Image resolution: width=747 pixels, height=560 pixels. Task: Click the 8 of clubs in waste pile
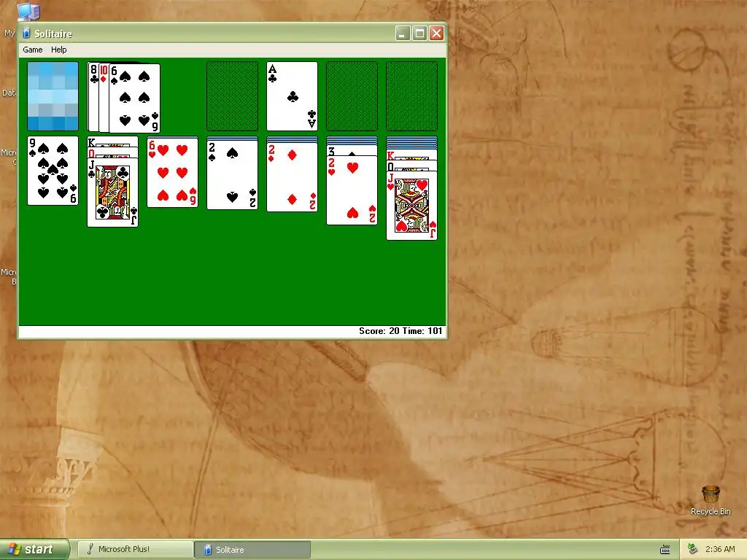[x=93, y=97]
